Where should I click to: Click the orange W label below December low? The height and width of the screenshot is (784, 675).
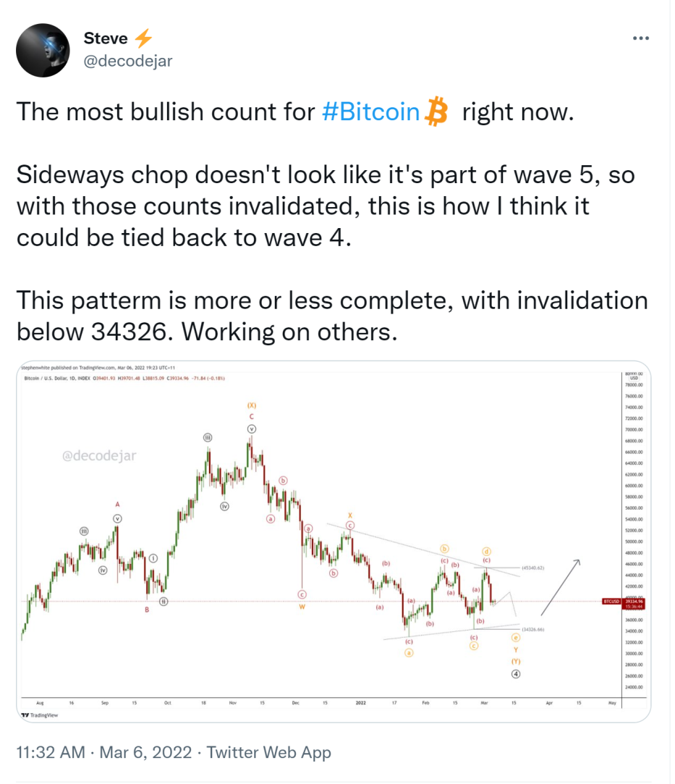[302, 607]
